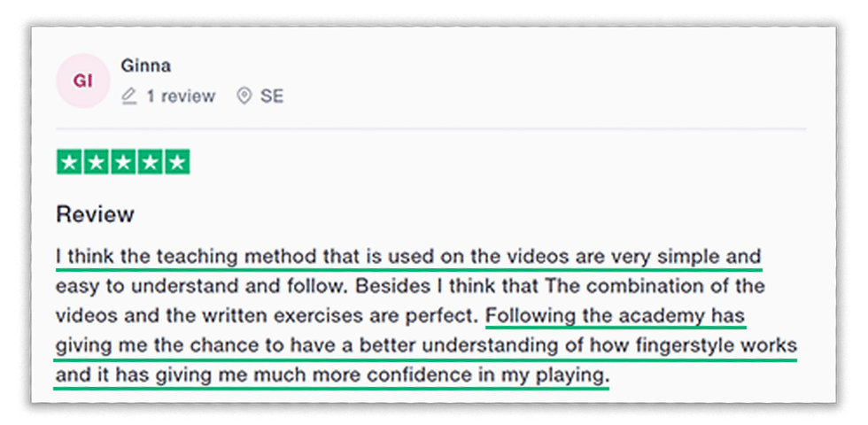Click the first green rating star

[70, 162]
